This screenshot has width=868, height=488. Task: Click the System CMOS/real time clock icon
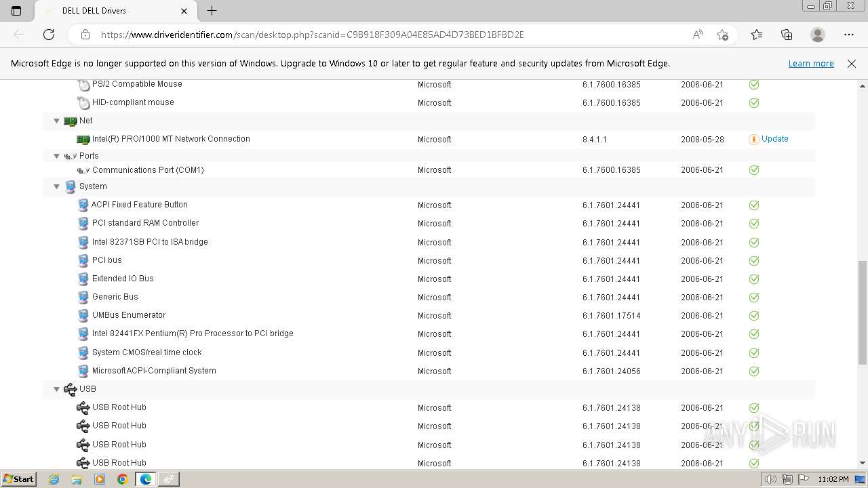[x=83, y=352]
